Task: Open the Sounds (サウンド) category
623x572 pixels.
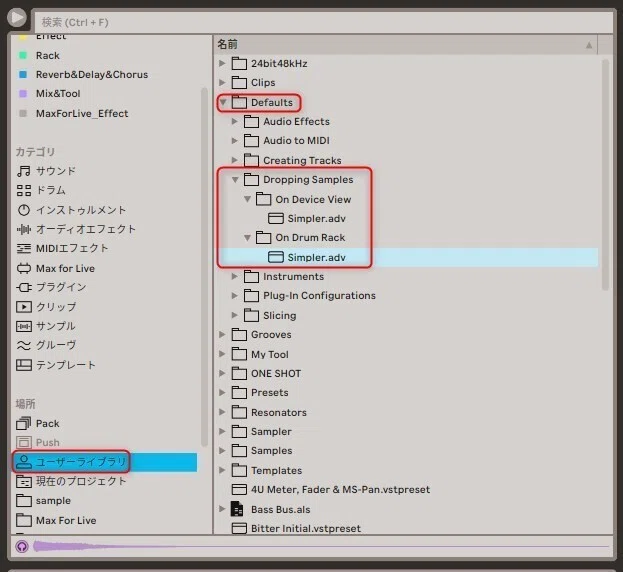Action: (56, 171)
